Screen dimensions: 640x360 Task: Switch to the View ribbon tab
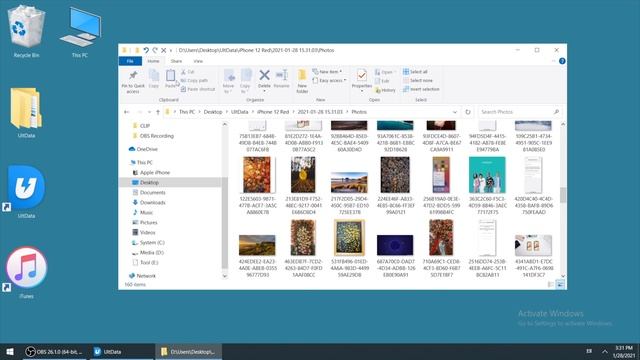[198, 61]
